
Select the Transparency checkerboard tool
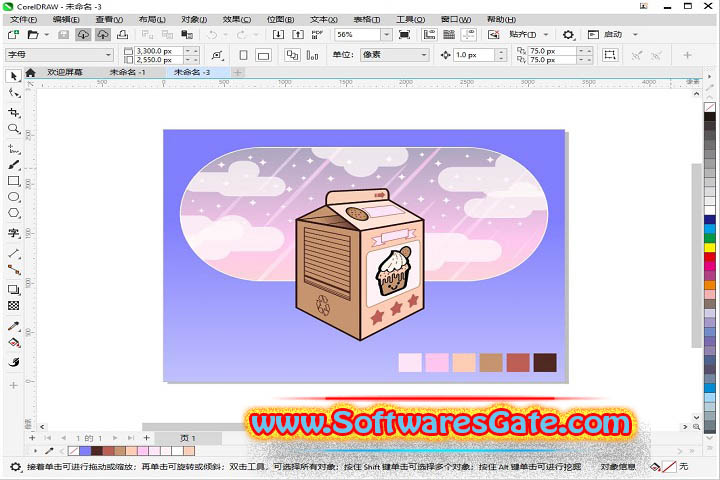14,306
